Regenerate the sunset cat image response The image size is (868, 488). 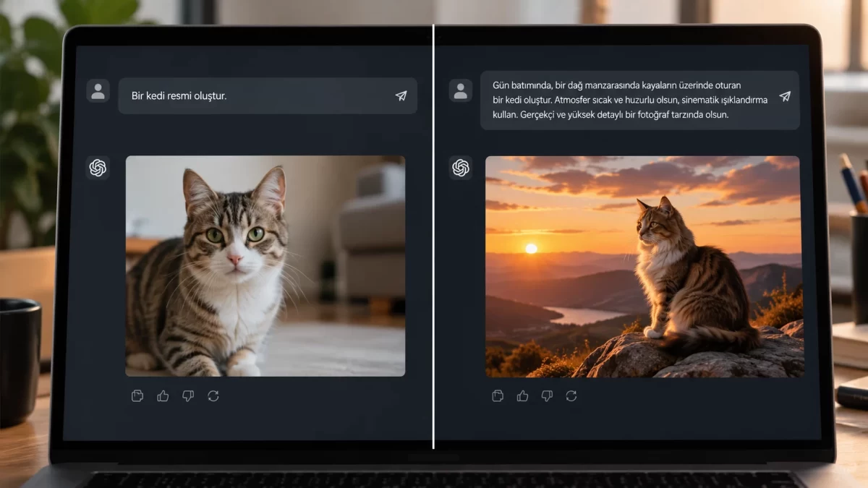[x=571, y=395]
